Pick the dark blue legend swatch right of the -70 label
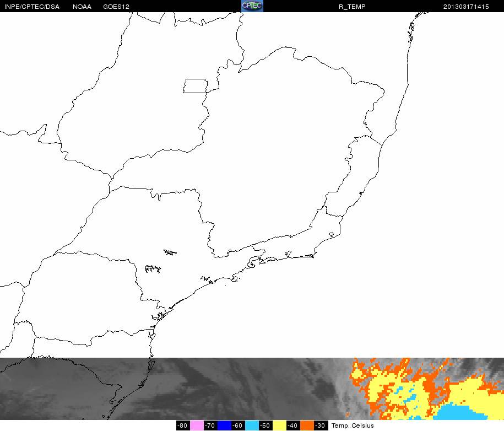 tap(224, 425)
